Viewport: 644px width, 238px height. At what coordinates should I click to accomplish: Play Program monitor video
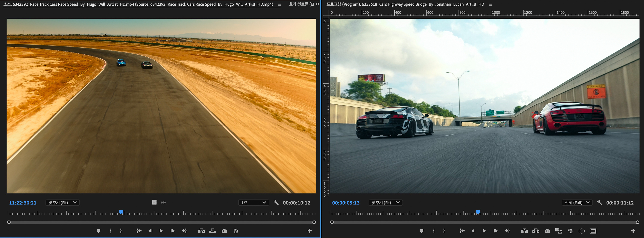[x=484, y=231]
